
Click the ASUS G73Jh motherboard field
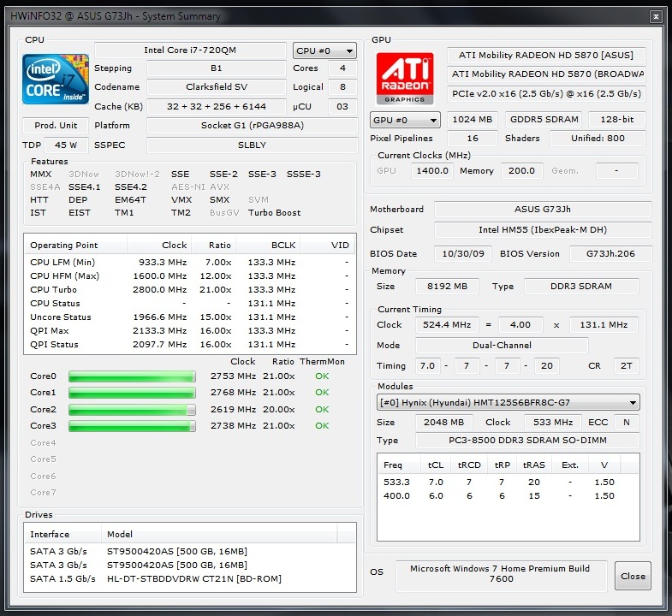(x=543, y=210)
